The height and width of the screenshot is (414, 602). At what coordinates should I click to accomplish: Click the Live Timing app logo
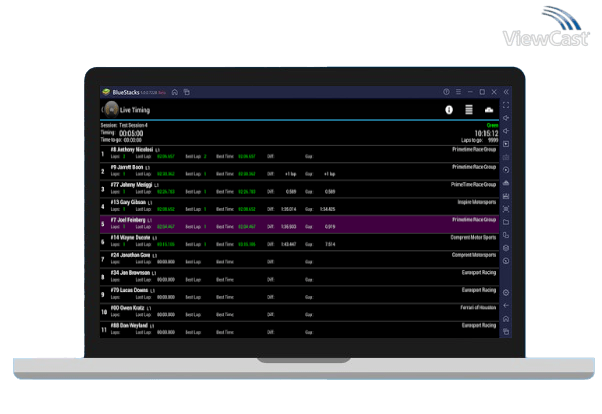point(111,109)
